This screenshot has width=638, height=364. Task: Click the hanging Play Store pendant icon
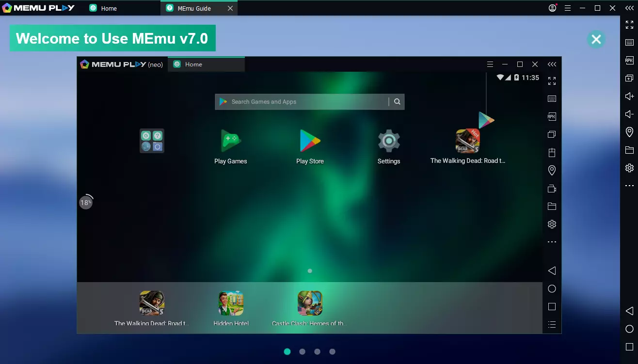[486, 120]
